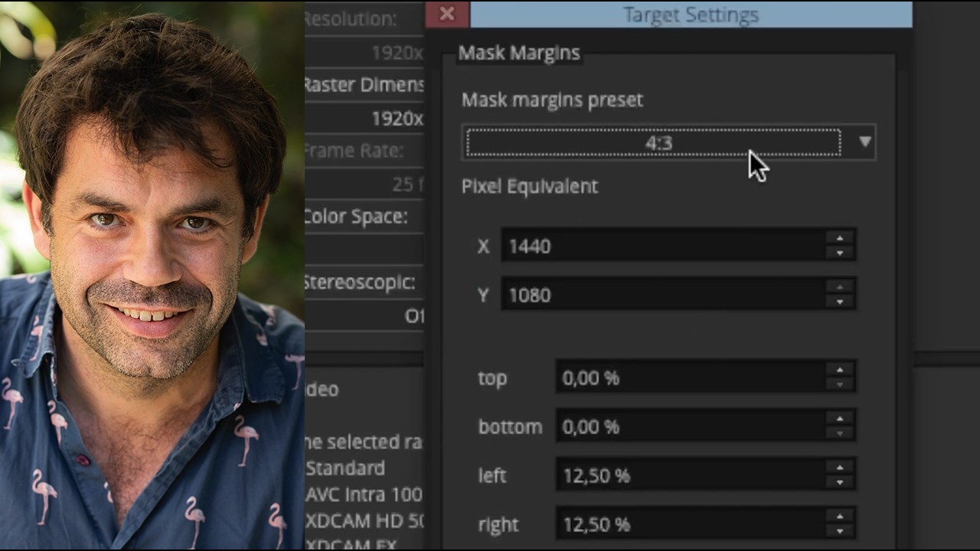Increase the Y pixel value with up arrow
980x551 pixels.
840,288
